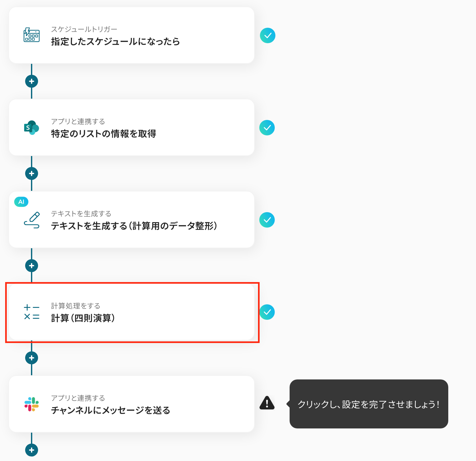Click the checkmark beside calculation step
Image resolution: width=476 pixels, height=461 pixels.
tap(267, 312)
